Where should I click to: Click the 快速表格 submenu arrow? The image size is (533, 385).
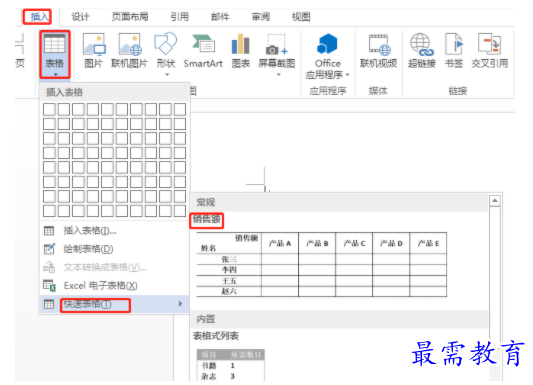coord(180,304)
